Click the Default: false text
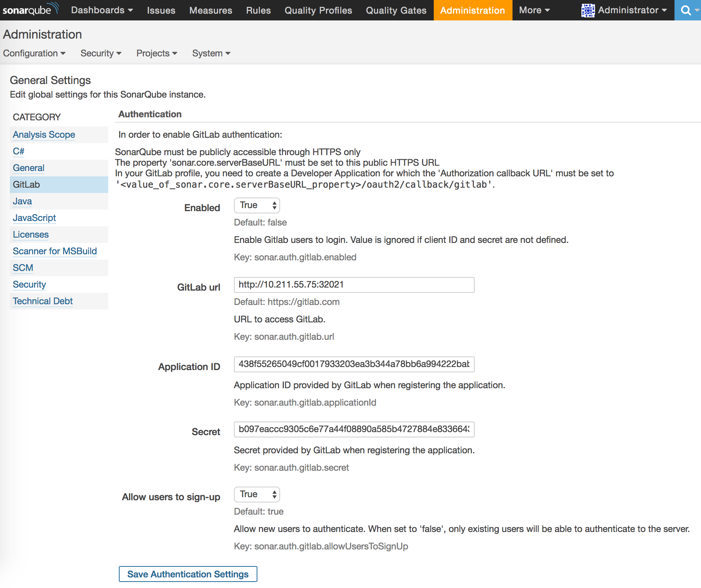Screen dimensions: 701x588 click(260, 222)
